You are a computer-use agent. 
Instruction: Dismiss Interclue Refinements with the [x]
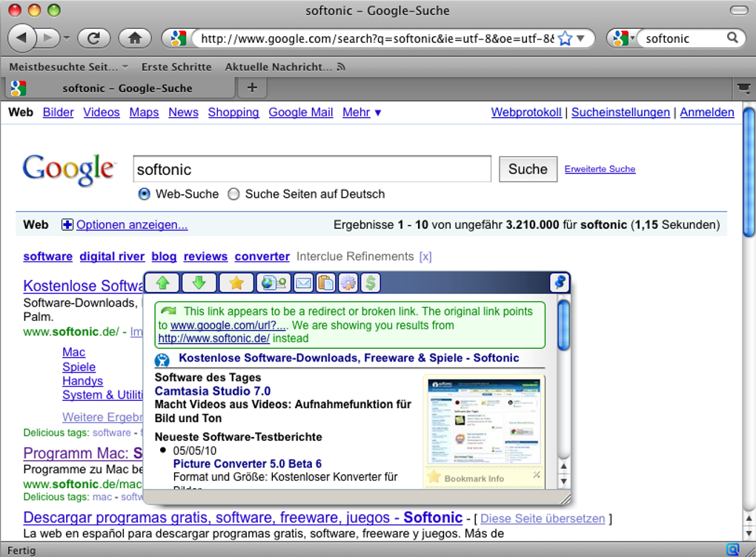(x=425, y=256)
